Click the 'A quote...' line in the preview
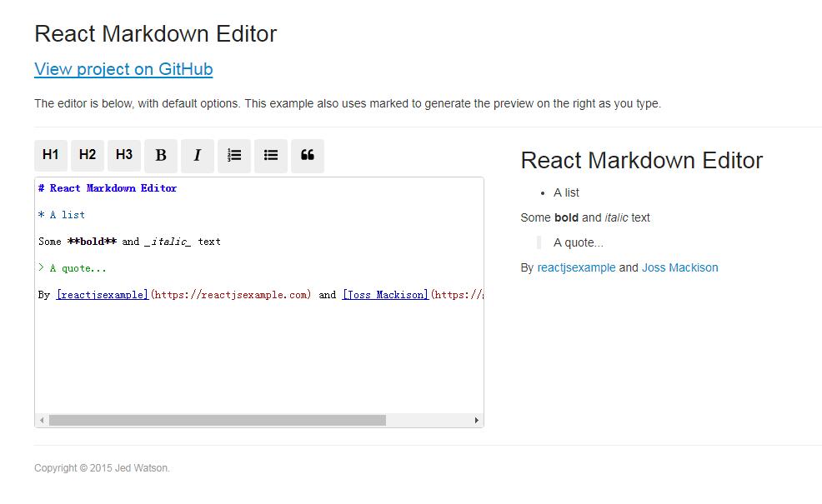Image resolution: width=822 pixels, height=504 pixels. 578,242
